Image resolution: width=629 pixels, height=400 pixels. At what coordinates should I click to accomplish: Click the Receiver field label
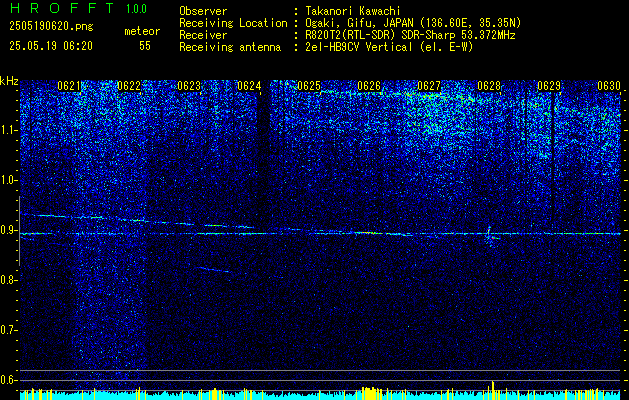pos(203,35)
